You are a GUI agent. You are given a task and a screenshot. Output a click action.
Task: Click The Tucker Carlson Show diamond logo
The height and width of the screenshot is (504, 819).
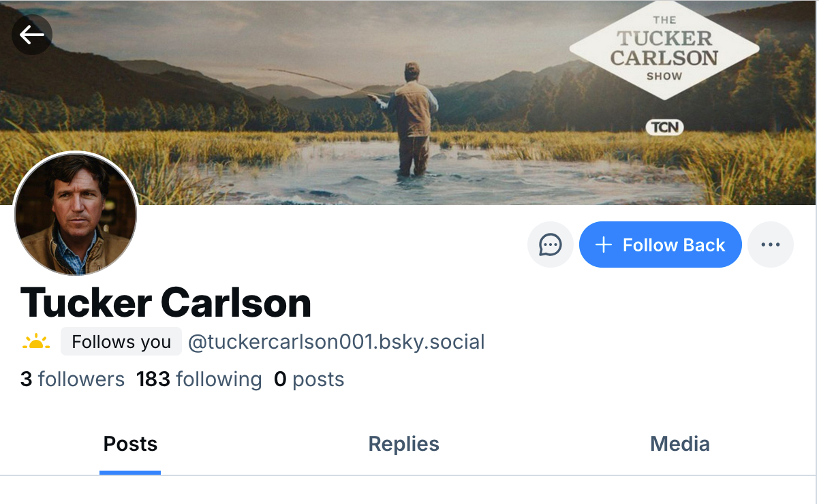click(x=664, y=49)
